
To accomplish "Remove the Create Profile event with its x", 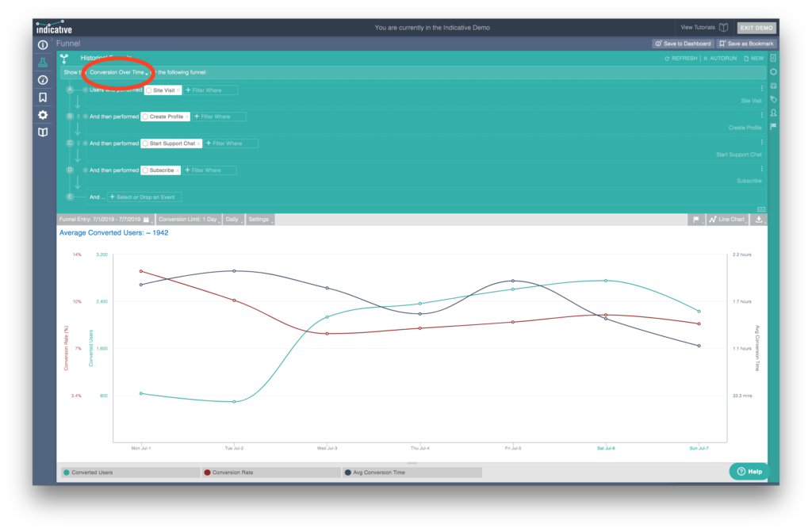I will click(x=186, y=117).
